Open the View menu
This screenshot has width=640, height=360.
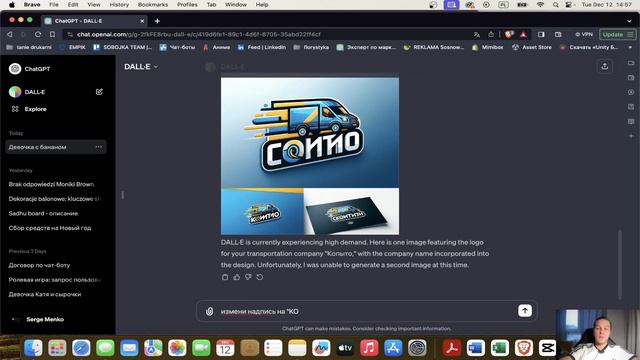[x=94, y=4]
